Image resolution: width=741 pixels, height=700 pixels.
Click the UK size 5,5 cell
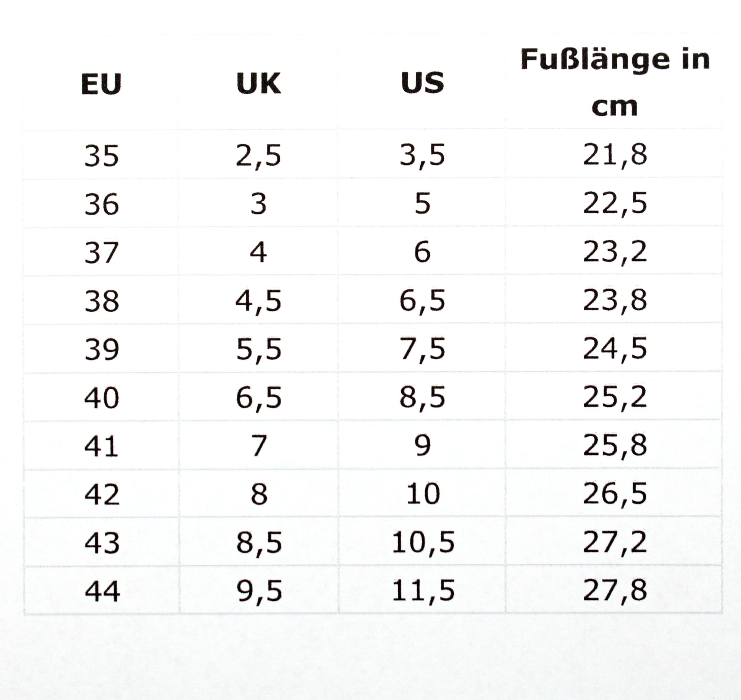pyautogui.click(x=258, y=350)
